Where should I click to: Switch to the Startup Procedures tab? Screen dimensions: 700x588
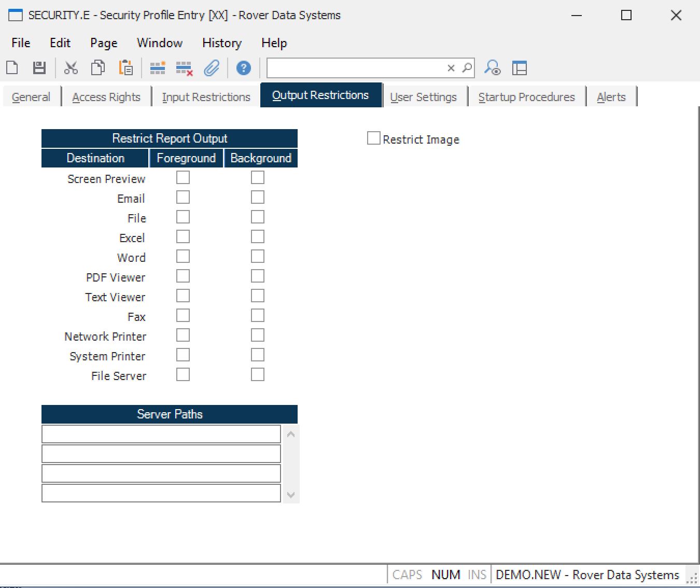click(x=526, y=97)
